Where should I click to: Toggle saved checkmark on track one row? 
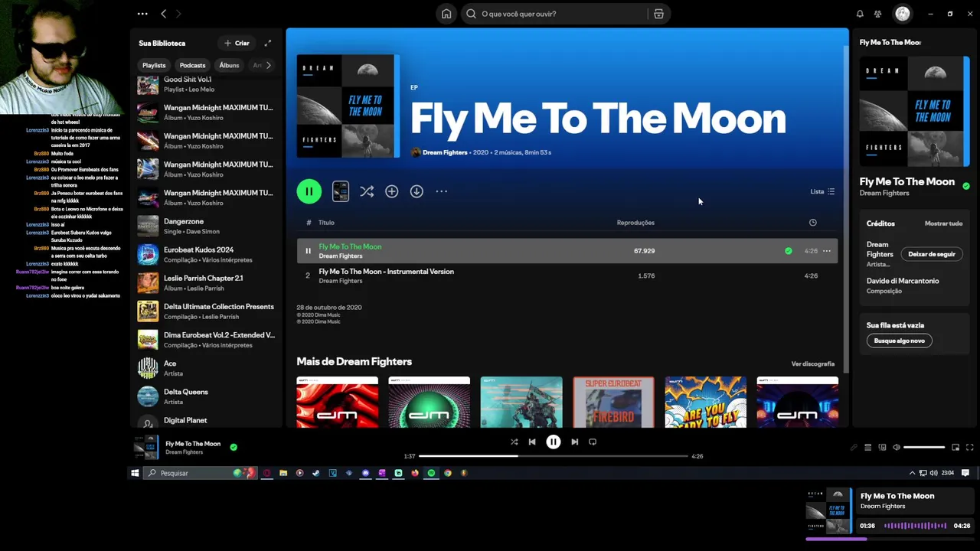(788, 251)
